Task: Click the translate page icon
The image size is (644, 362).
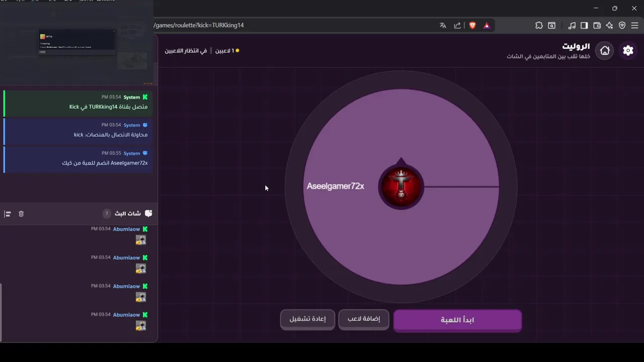Action: coord(443,25)
